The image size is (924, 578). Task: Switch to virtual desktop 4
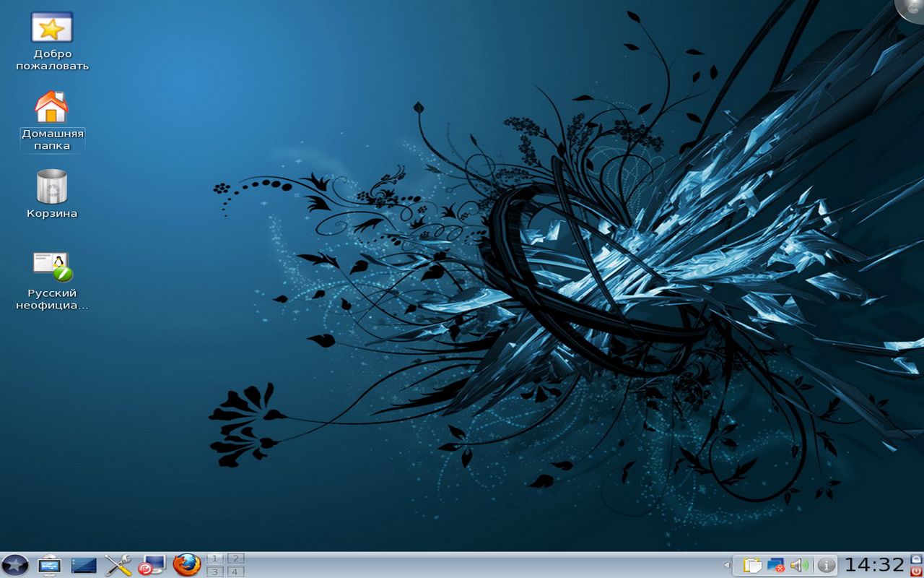tap(235, 571)
